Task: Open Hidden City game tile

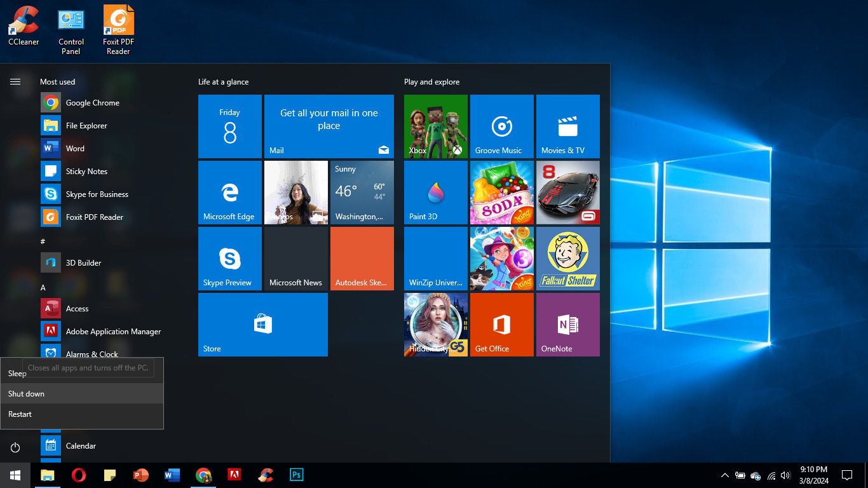Action: point(436,325)
